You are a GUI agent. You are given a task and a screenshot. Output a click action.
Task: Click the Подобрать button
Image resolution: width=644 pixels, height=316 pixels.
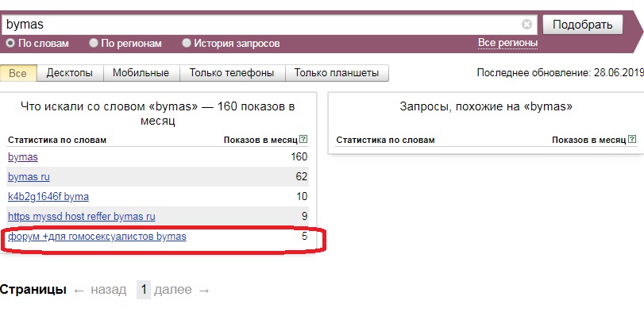coord(583,25)
